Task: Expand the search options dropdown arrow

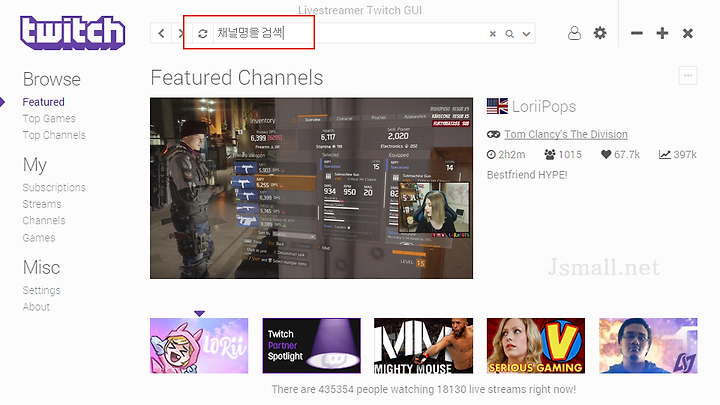Action: [526, 34]
